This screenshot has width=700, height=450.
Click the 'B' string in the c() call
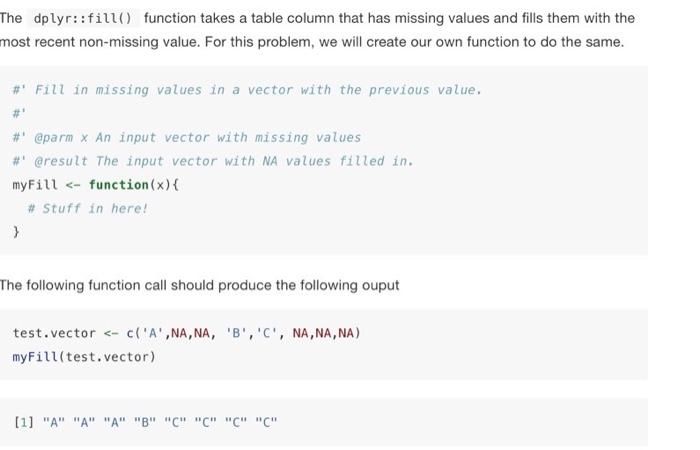231,333
